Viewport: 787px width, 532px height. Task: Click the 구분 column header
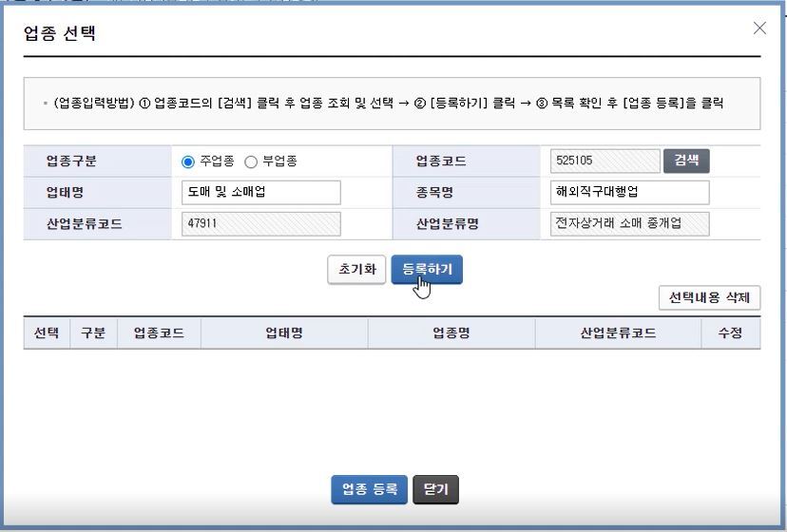[93, 332]
